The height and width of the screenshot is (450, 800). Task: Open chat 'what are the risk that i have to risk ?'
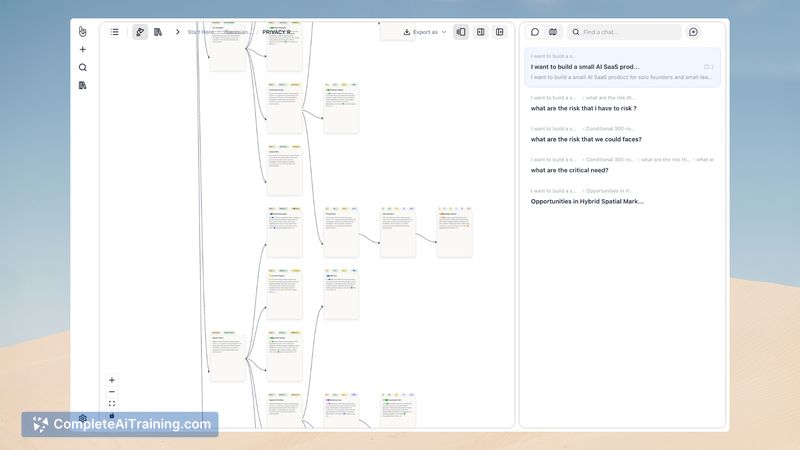[622, 103]
